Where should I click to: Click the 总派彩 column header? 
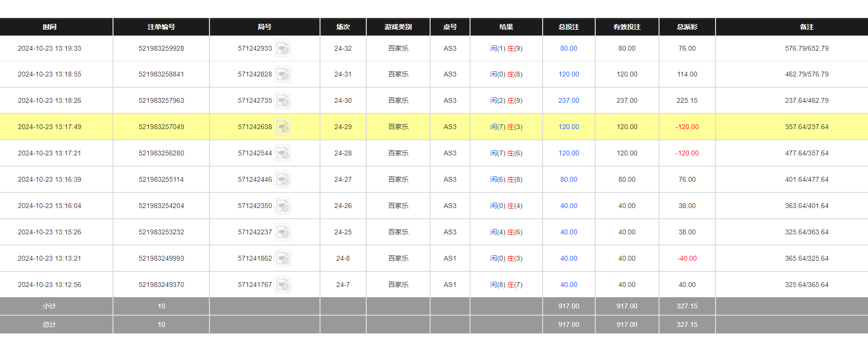pos(687,27)
